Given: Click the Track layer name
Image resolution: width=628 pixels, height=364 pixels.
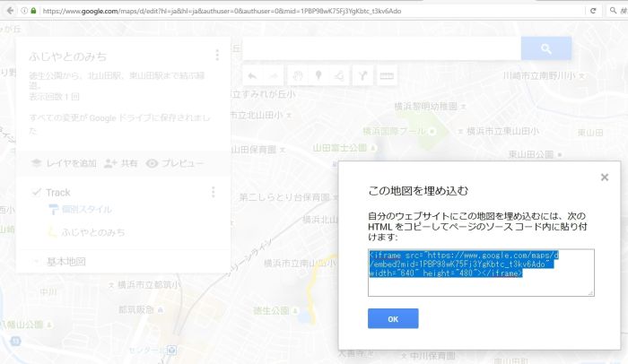Looking at the screenshot, I should tap(58, 193).
